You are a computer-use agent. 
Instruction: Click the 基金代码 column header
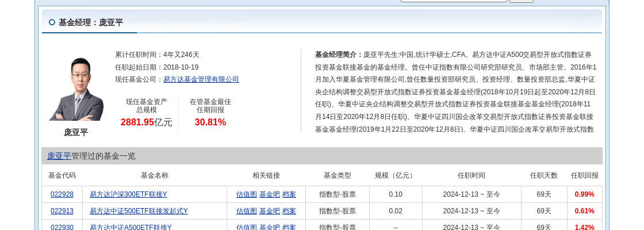coord(62,175)
